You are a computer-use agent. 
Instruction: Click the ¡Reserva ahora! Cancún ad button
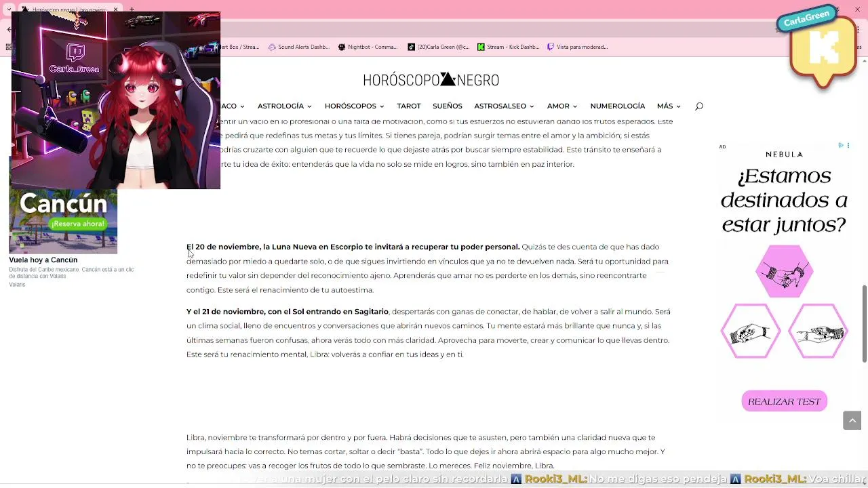click(78, 224)
